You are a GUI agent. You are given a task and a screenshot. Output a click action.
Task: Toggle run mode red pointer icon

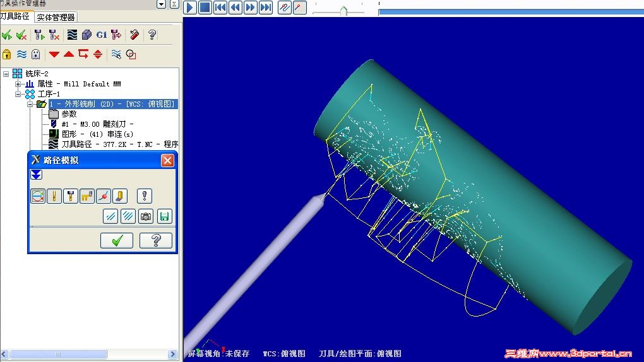tap(299, 7)
